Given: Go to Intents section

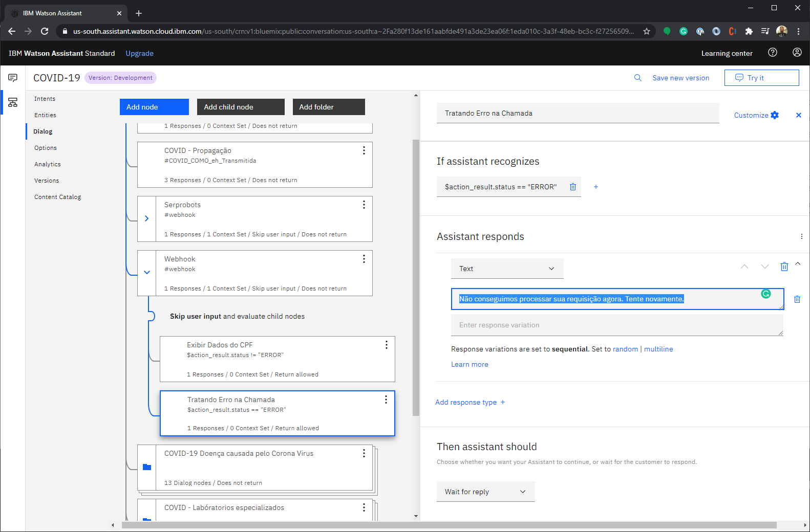Looking at the screenshot, I should tap(45, 99).
